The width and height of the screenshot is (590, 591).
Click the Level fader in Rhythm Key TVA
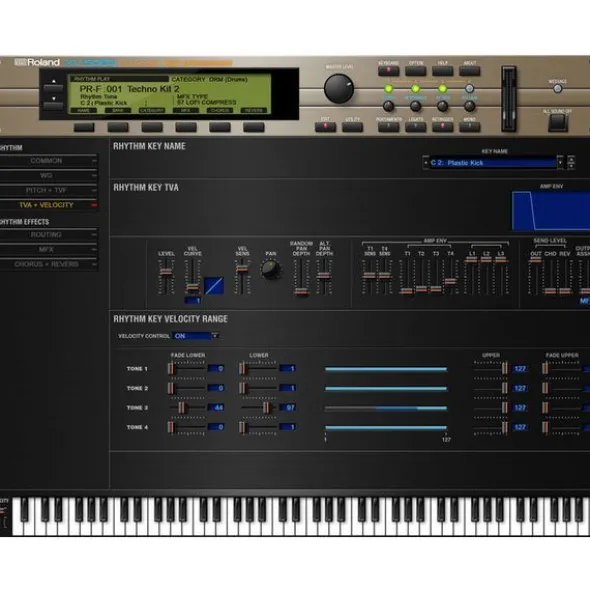tap(166, 273)
